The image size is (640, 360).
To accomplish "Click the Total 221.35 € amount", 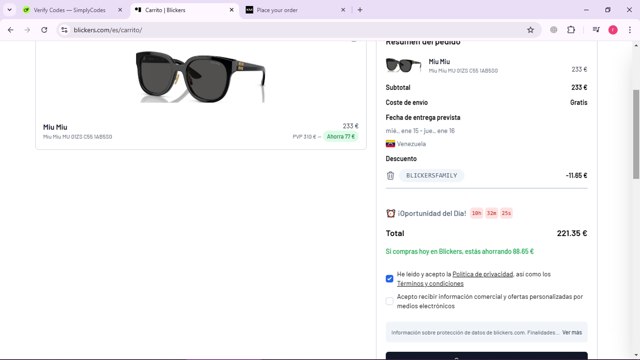I will (572, 233).
